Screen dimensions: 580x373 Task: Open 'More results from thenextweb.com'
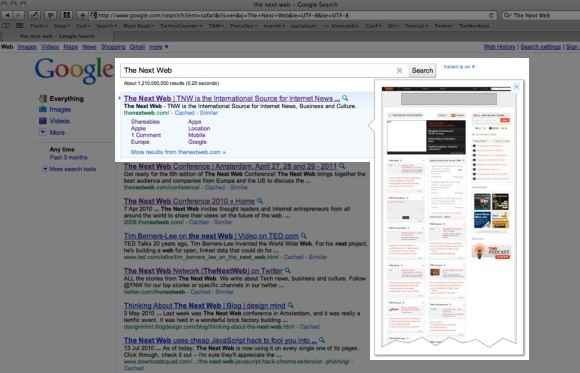[178, 152]
